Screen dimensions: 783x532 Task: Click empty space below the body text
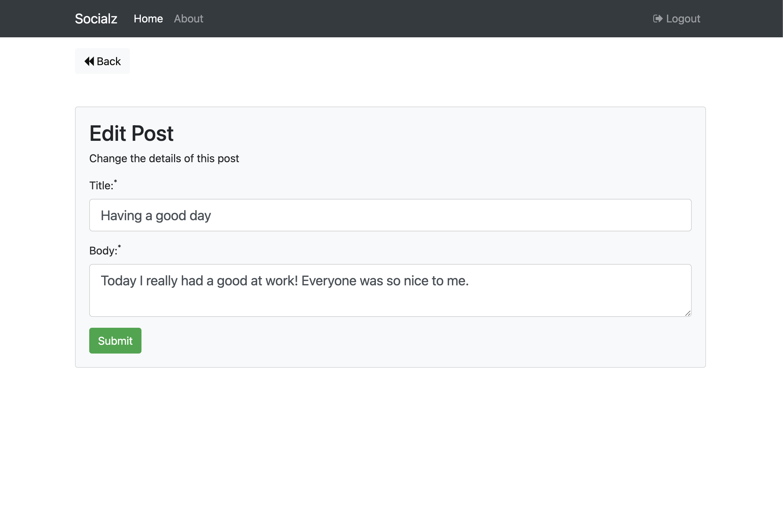390,304
